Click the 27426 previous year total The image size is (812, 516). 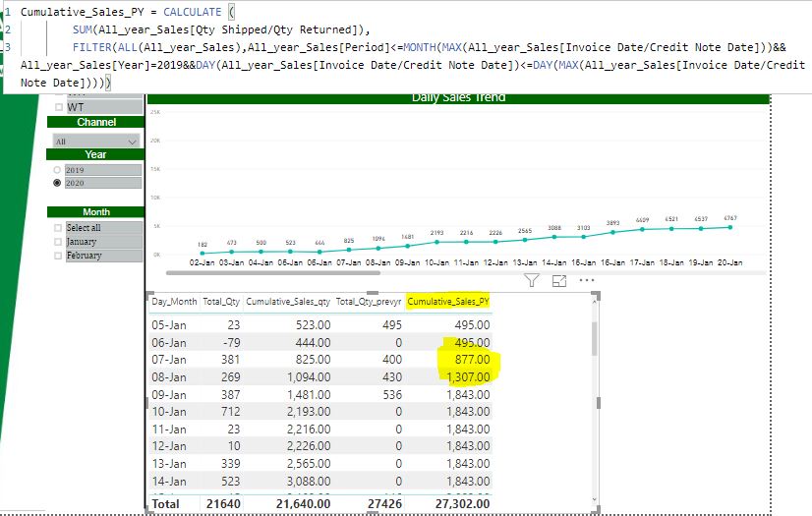384,503
